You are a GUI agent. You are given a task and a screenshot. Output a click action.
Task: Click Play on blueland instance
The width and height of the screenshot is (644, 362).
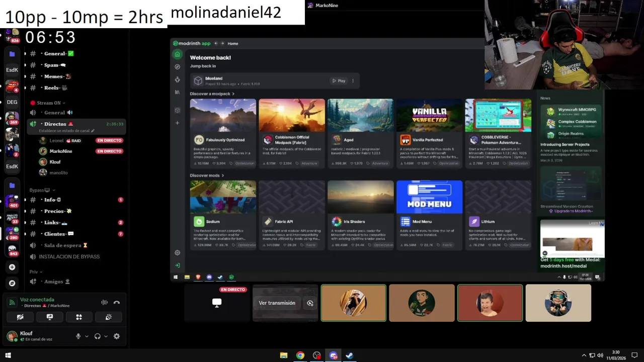[x=339, y=80]
